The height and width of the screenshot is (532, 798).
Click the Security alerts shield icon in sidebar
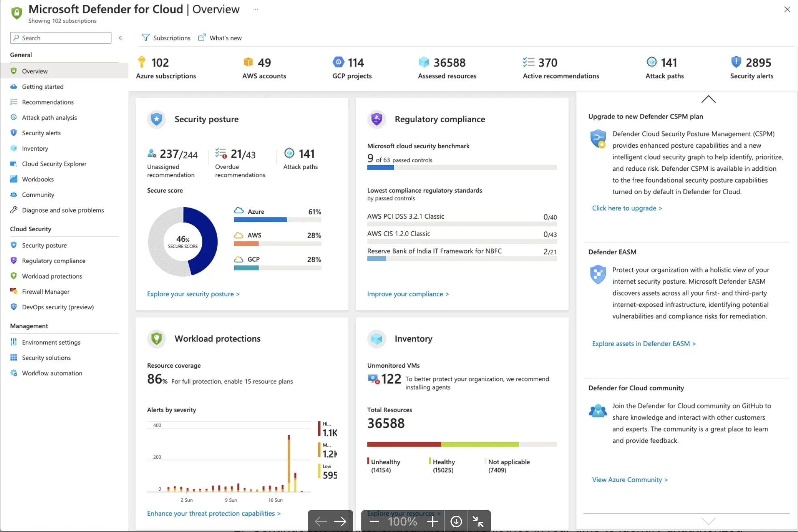[x=14, y=132]
